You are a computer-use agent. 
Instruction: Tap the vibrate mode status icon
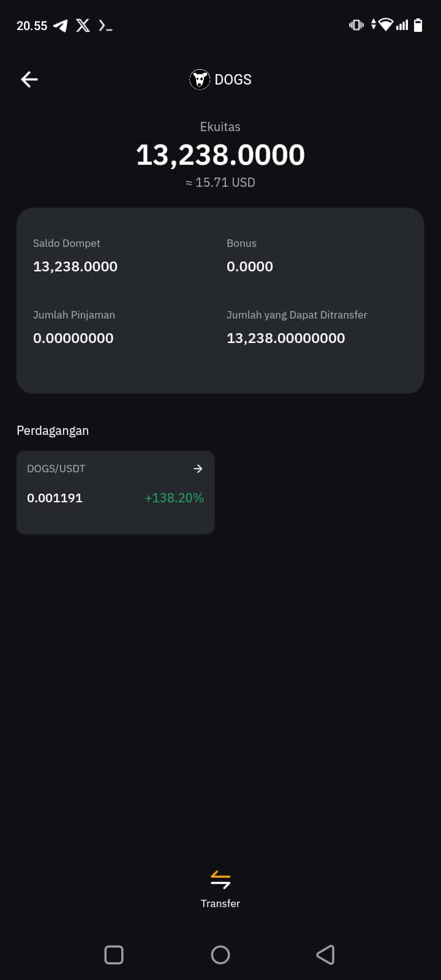pos(356,25)
